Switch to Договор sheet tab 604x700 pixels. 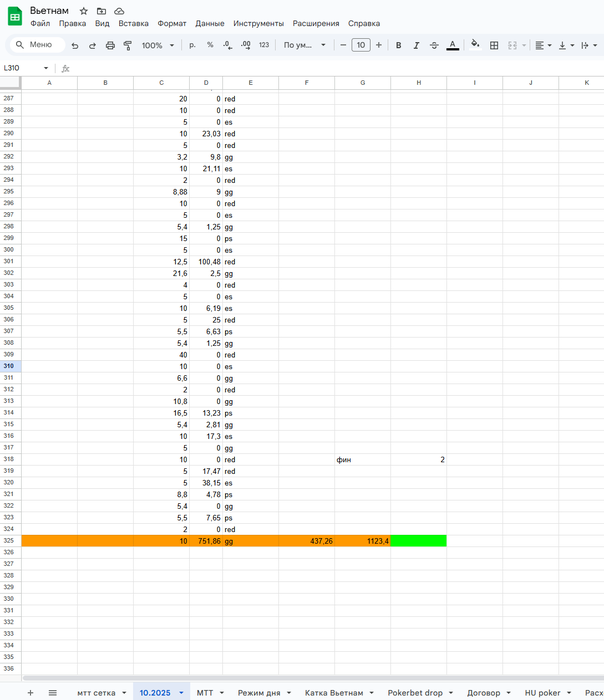[483, 693]
